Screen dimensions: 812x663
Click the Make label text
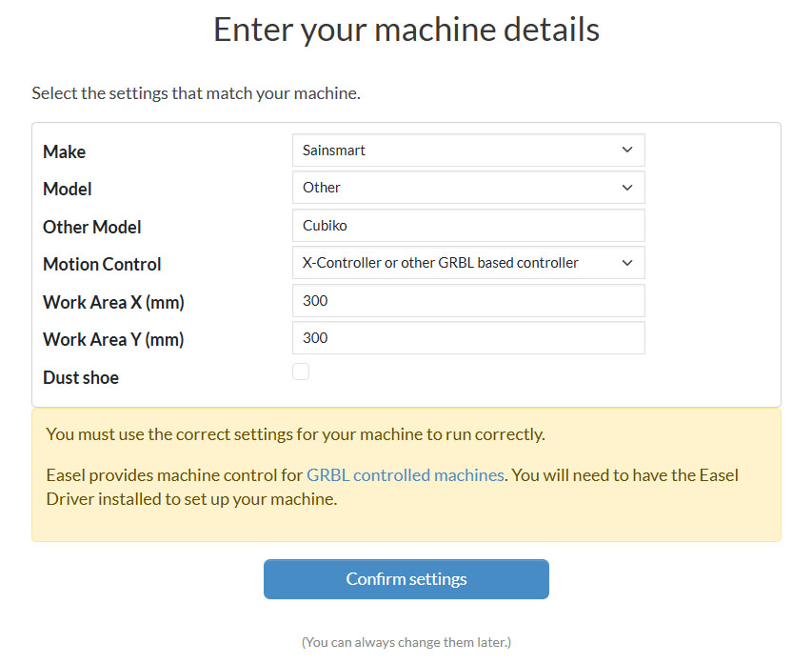click(x=64, y=151)
